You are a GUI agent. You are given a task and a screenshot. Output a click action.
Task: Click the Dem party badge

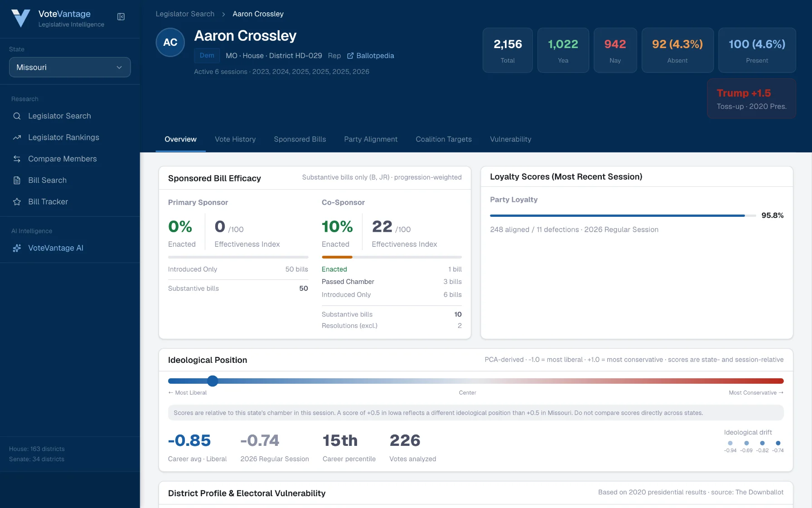point(207,55)
